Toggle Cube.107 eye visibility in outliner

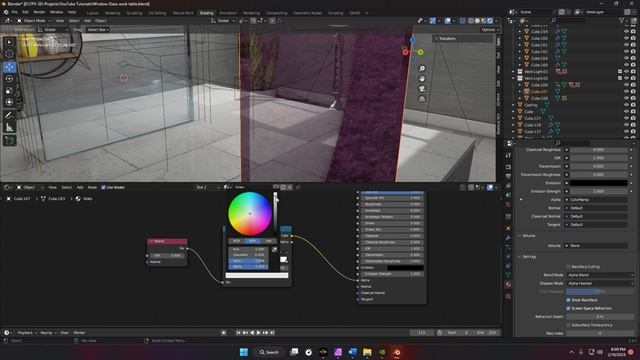pyautogui.click(x=627, y=91)
